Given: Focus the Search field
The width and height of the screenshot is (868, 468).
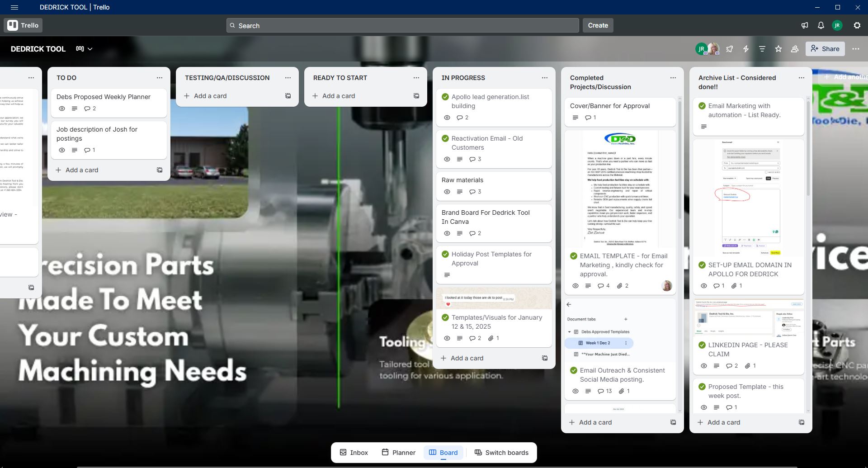Looking at the screenshot, I should 402,25.
